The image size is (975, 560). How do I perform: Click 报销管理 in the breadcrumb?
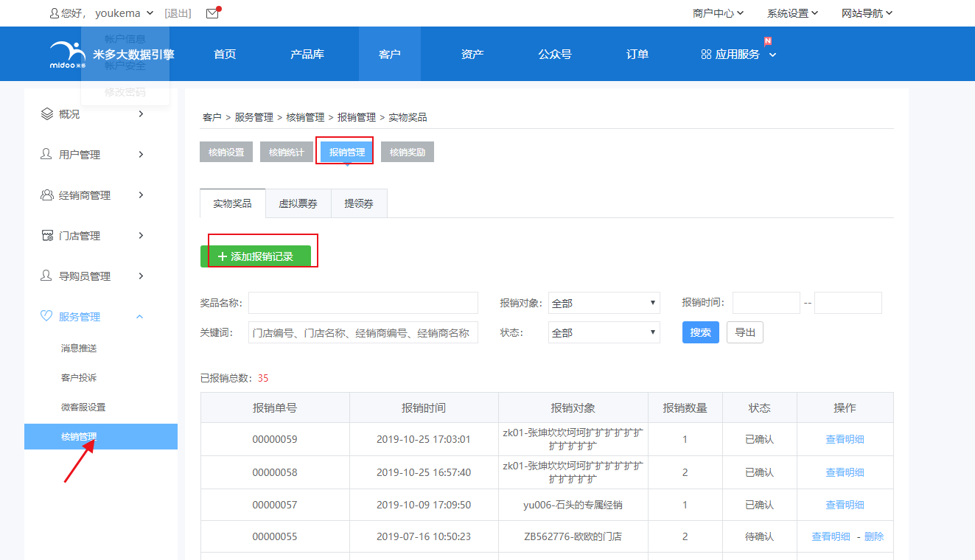tap(357, 117)
